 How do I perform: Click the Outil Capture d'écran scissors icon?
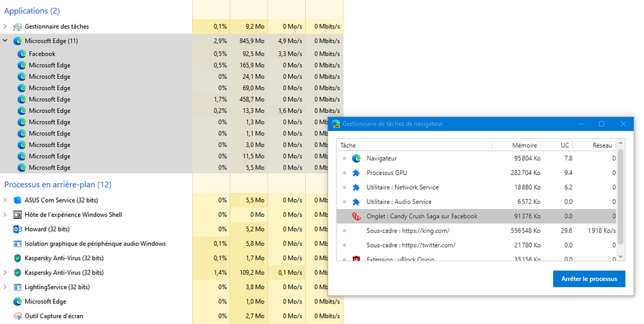17,316
